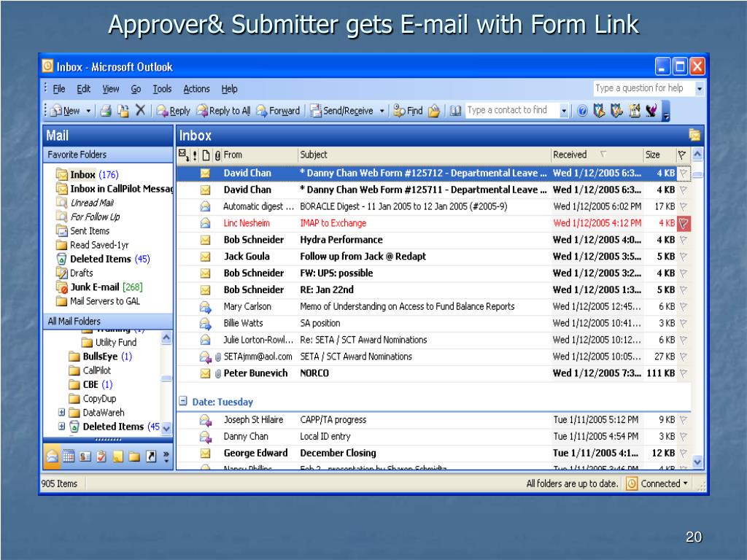Click the Drafts folder icon
This screenshot has height=560, width=747.
click(x=61, y=273)
